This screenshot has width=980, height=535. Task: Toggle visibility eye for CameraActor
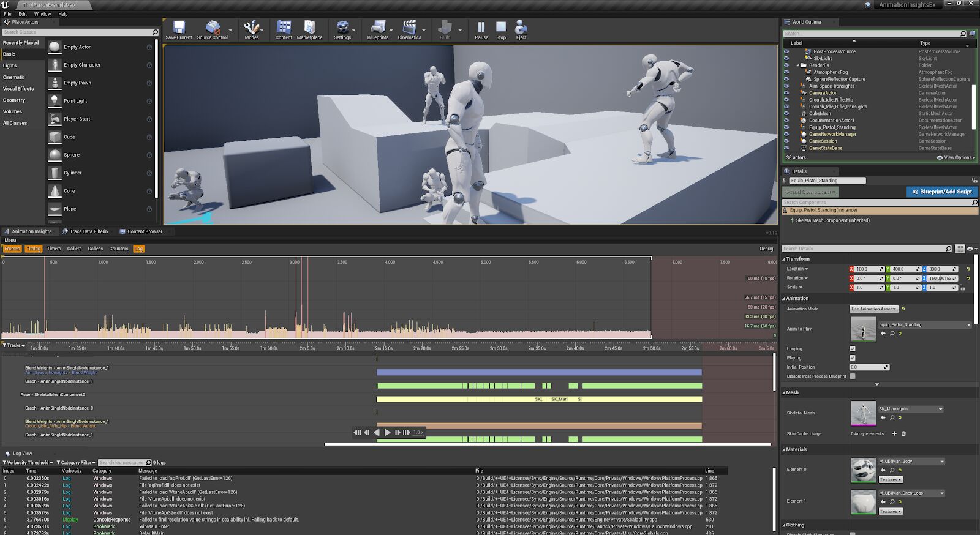tap(786, 93)
